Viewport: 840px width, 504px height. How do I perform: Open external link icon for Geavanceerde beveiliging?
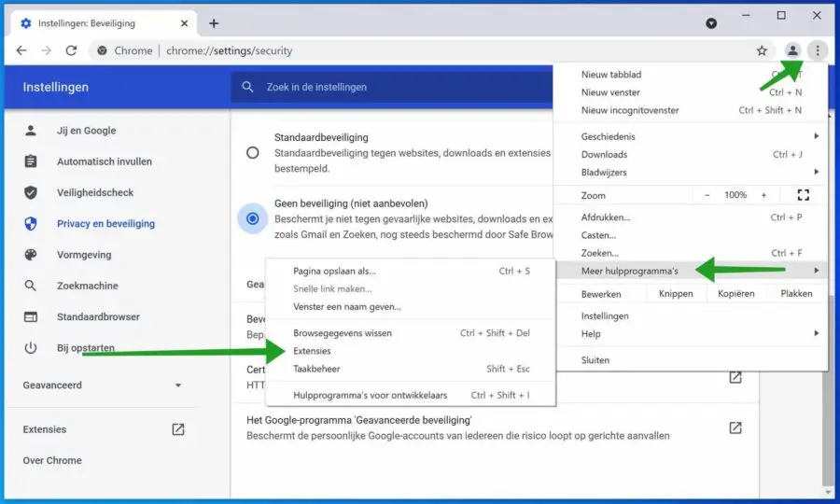pyautogui.click(x=735, y=427)
